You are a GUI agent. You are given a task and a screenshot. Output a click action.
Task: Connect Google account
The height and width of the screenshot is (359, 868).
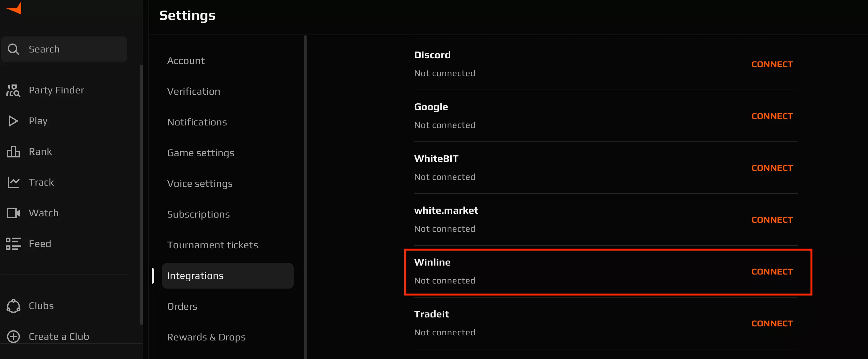point(772,116)
